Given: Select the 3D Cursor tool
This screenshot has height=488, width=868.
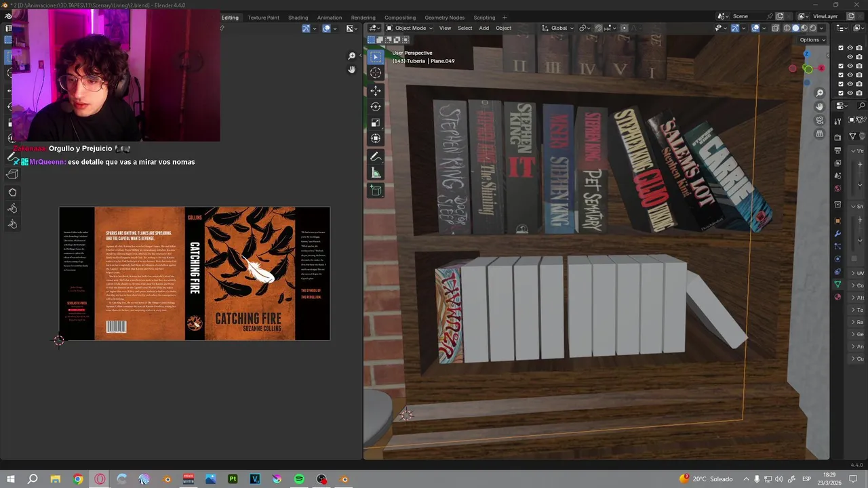Looking at the screenshot, I should click(x=376, y=73).
